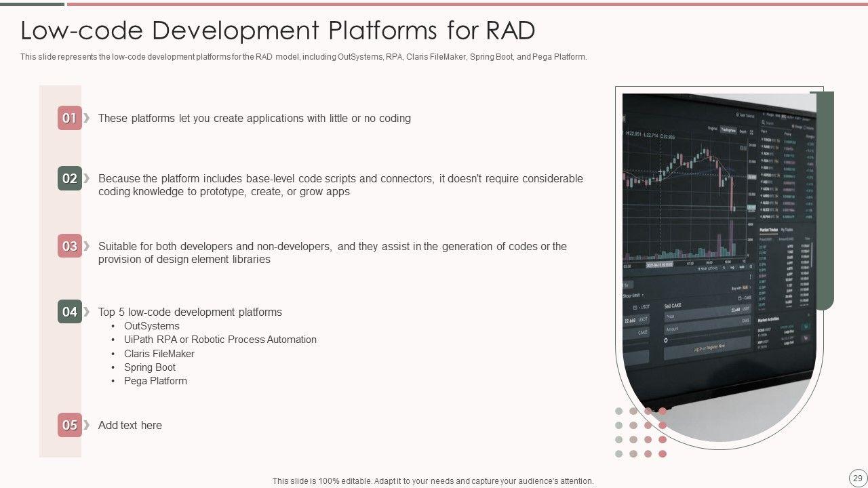Image resolution: width=868 pixels, height=488 pixels.
Task: Click the slide number 29 circle
Action: [x=856, y=476]
